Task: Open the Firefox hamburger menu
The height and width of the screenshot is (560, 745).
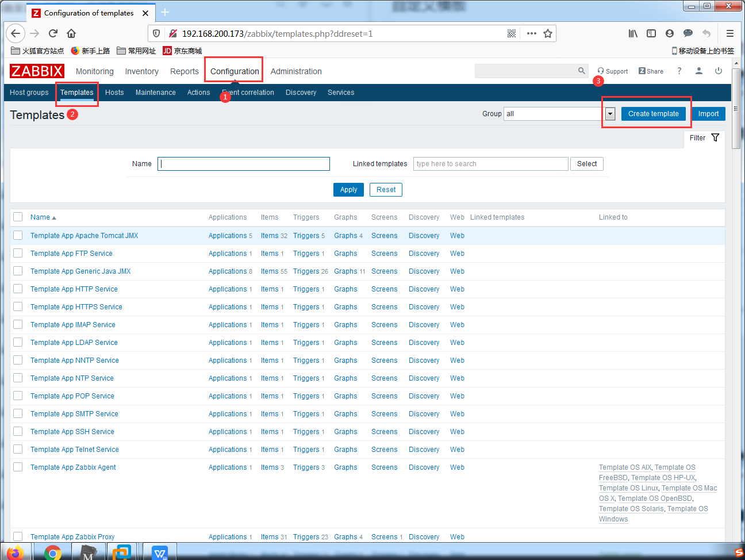Action: 730,33
